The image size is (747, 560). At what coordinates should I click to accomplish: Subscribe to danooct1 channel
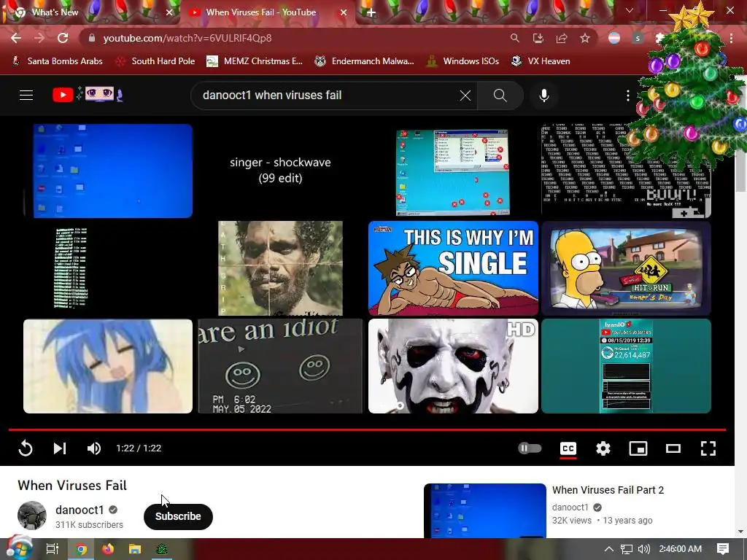pyautogui.click(x=178, y=517)
